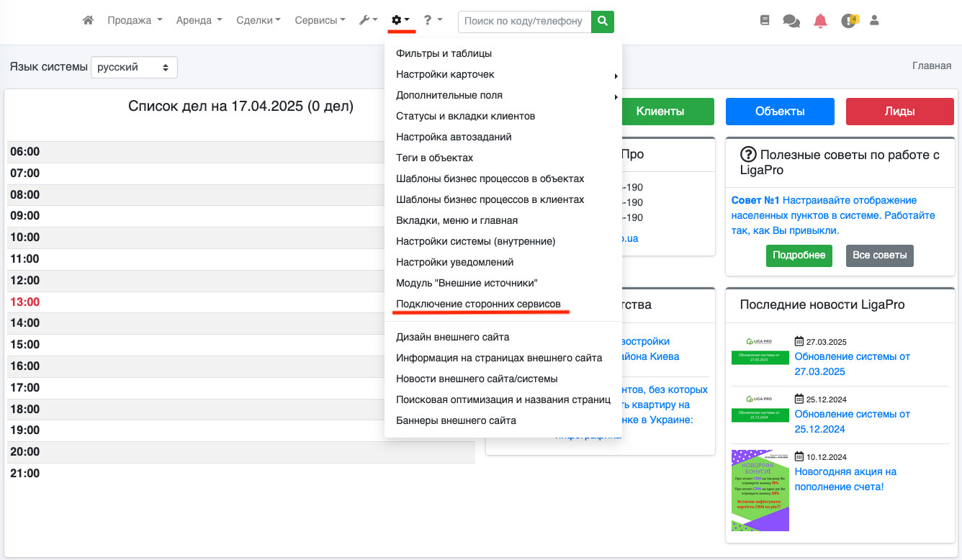This screenshot has height=560, width=962.
Task: Click the search by code/phone field
Action: (524, 22)
